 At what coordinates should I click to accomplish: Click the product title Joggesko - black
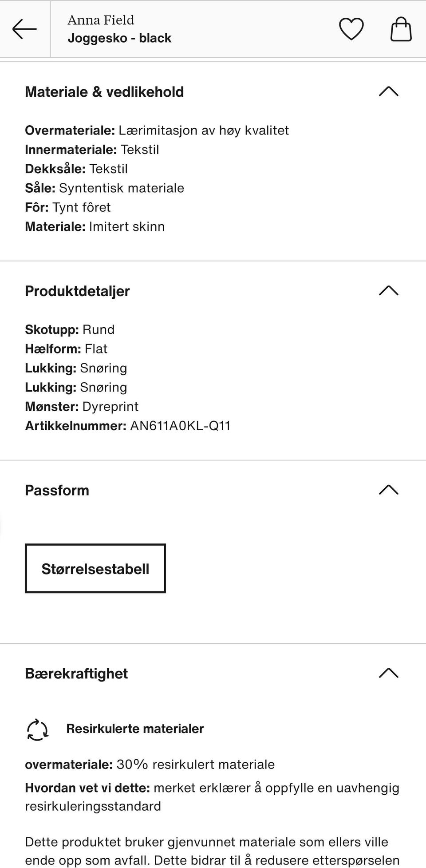coord(119,38)
